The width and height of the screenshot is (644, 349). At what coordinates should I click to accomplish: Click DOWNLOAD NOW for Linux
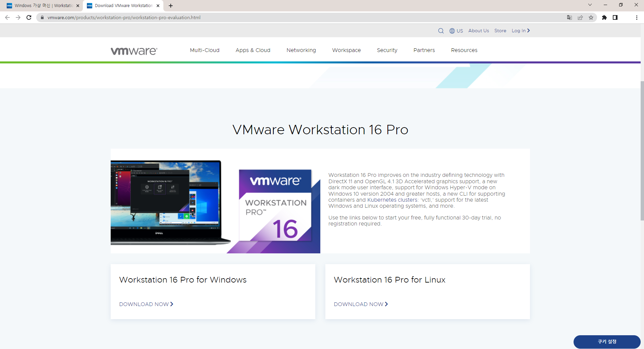[361, 304]
